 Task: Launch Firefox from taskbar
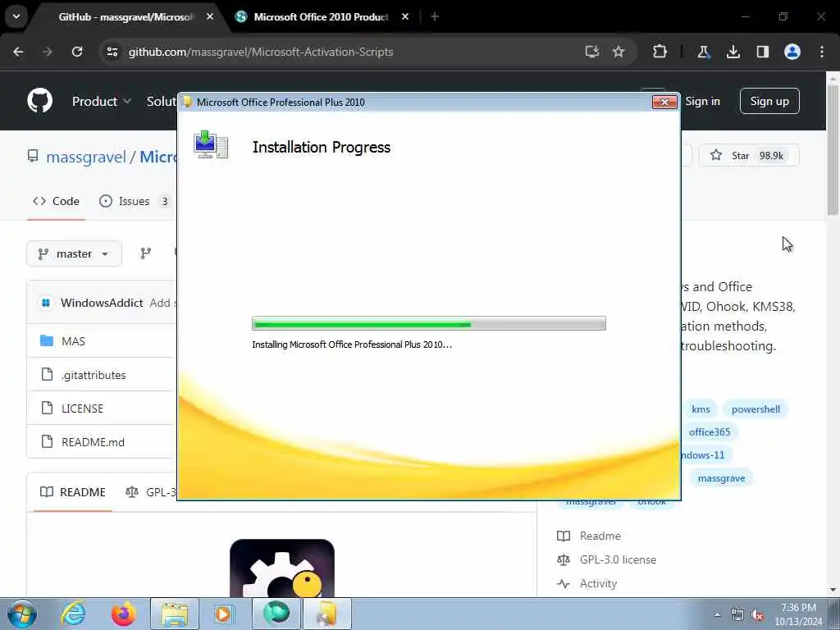(x=123, y=614)
